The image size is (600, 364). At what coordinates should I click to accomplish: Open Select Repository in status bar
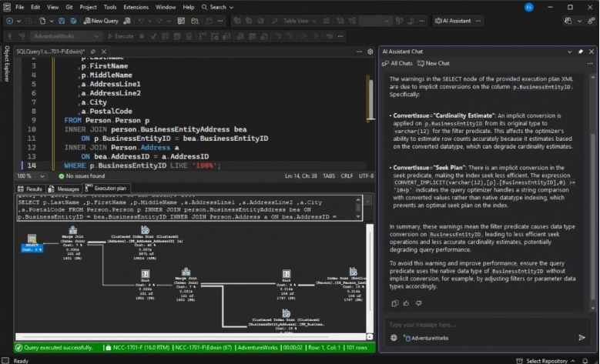tap(546, 361)
